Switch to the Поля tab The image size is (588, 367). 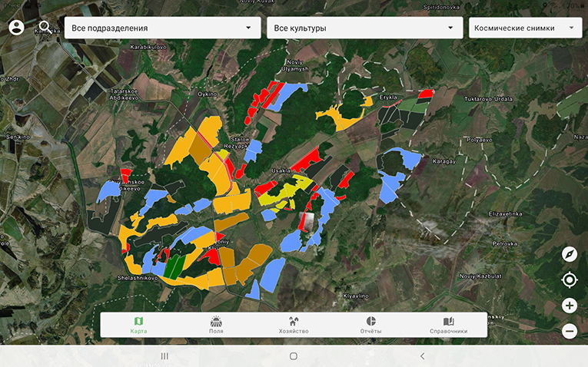coord(216,325)
